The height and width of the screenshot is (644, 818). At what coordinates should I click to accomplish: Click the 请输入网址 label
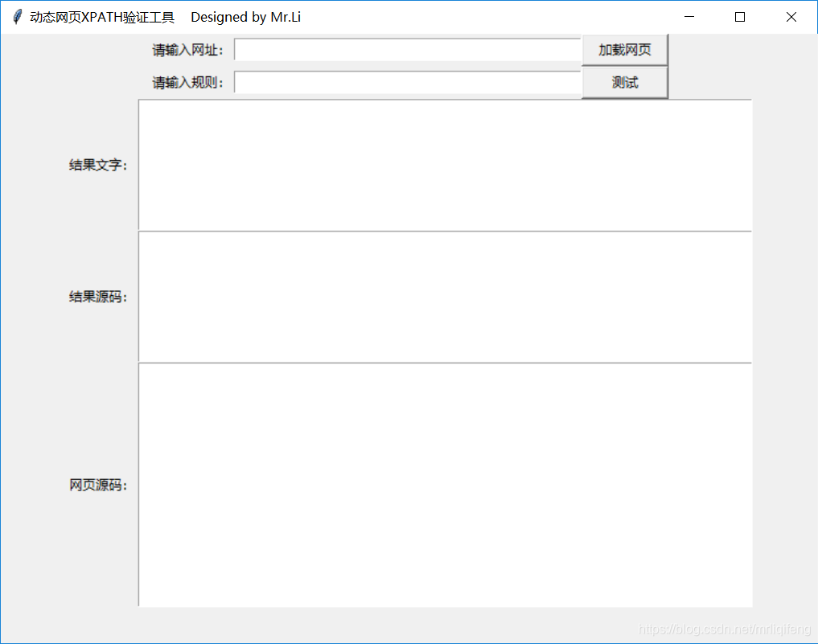point(187,50)
